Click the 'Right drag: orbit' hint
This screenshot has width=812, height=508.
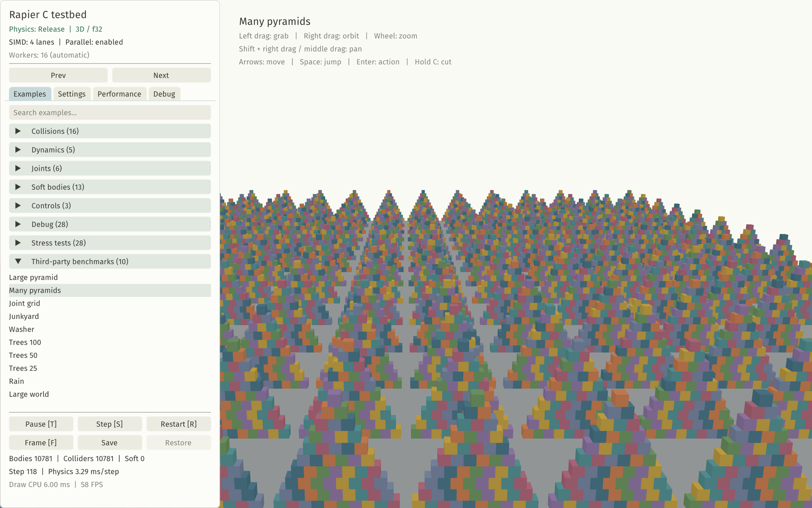pos(331,36)
